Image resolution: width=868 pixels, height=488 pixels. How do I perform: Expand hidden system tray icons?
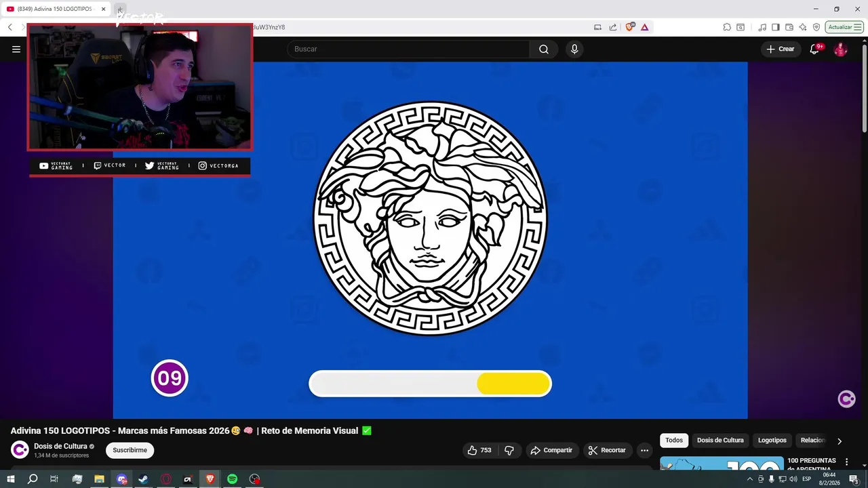pyautogui.click(x=749, y=479)
